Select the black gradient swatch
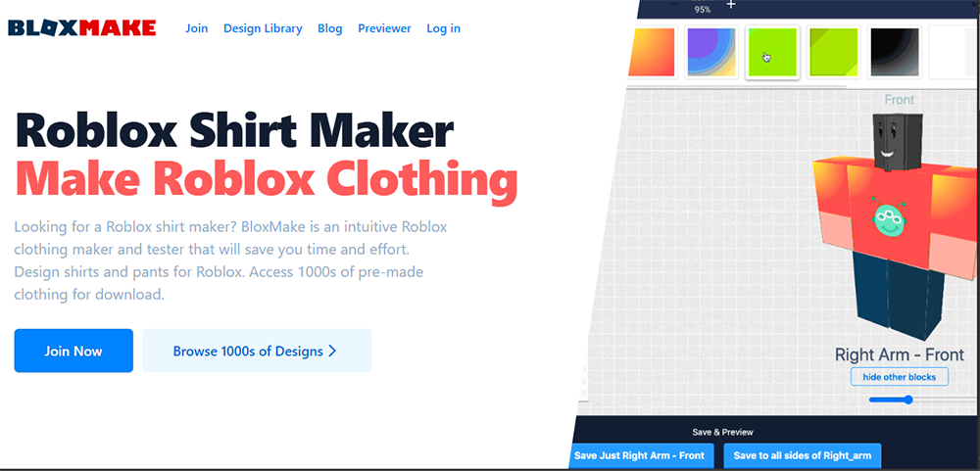The image size is (980, 471). pos(895,53)
